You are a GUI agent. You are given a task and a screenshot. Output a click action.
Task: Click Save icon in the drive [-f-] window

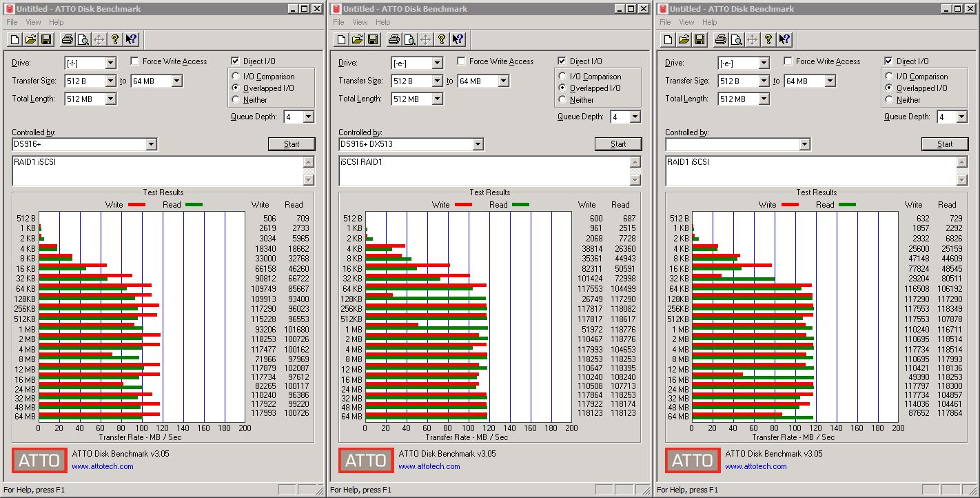point(47,39)
